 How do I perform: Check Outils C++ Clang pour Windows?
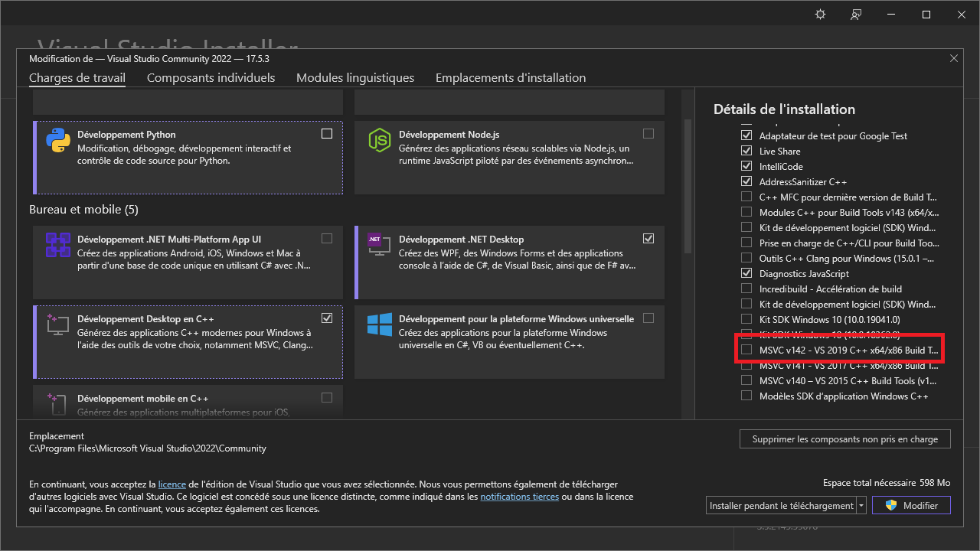(x=746, y=258)
